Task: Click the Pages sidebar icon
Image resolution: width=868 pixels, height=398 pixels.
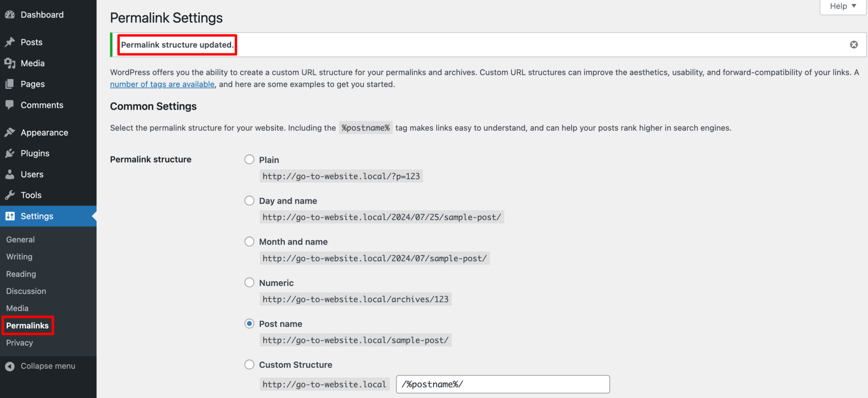Action: 9,83
